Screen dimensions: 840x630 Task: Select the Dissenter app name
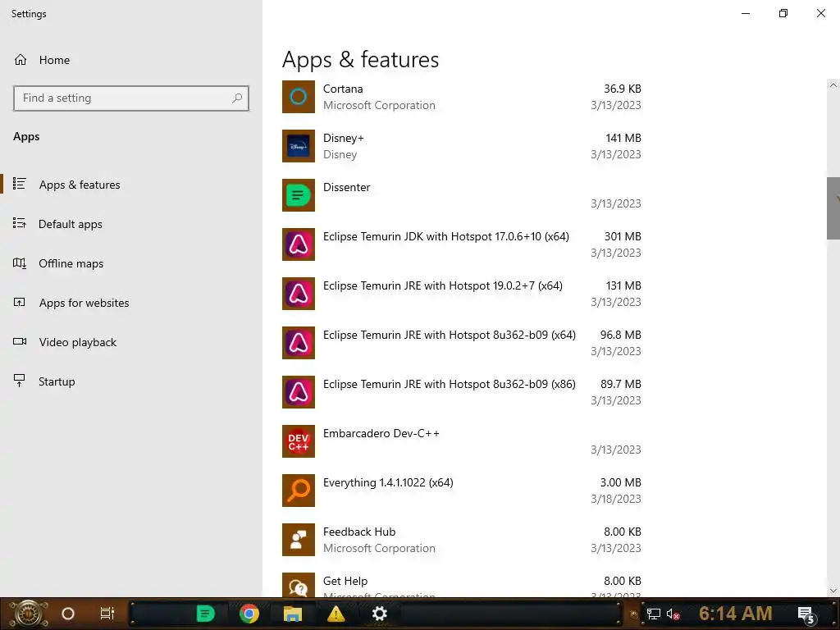coord(347,188)
